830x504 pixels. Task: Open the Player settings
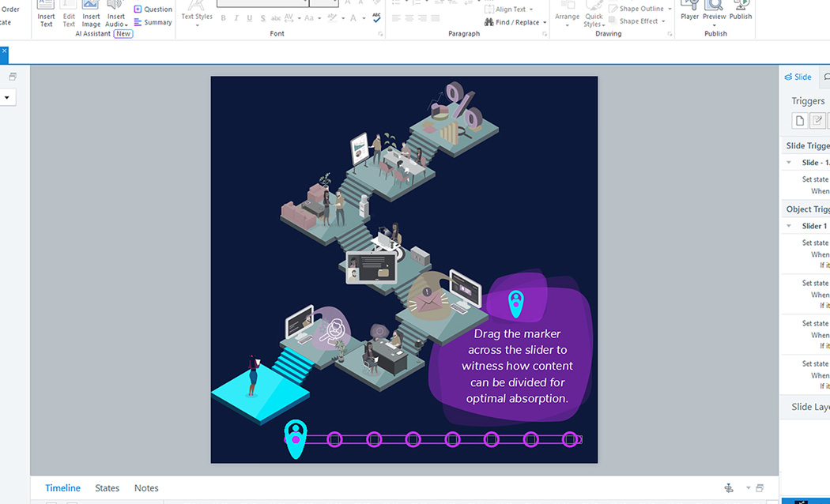[689, 10]
